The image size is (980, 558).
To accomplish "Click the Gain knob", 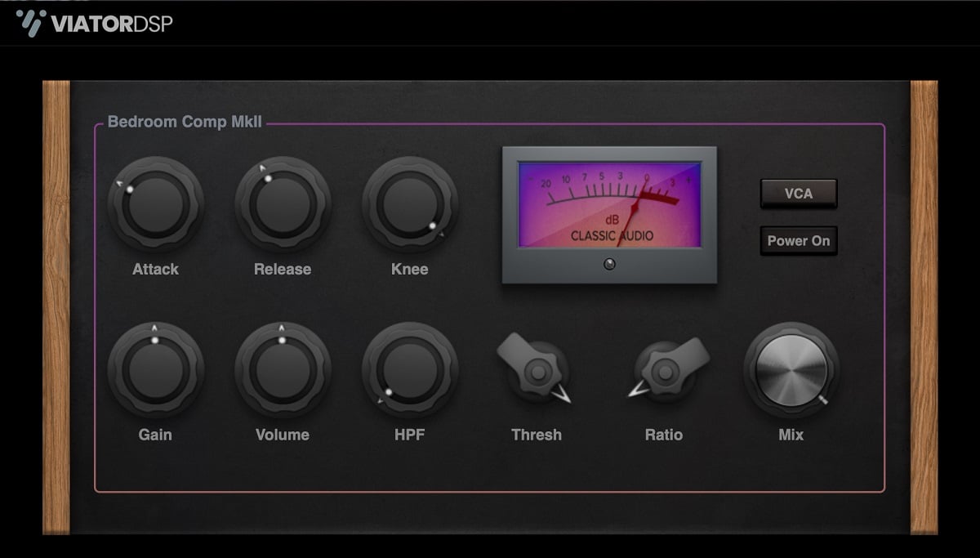I will (155, 370).
